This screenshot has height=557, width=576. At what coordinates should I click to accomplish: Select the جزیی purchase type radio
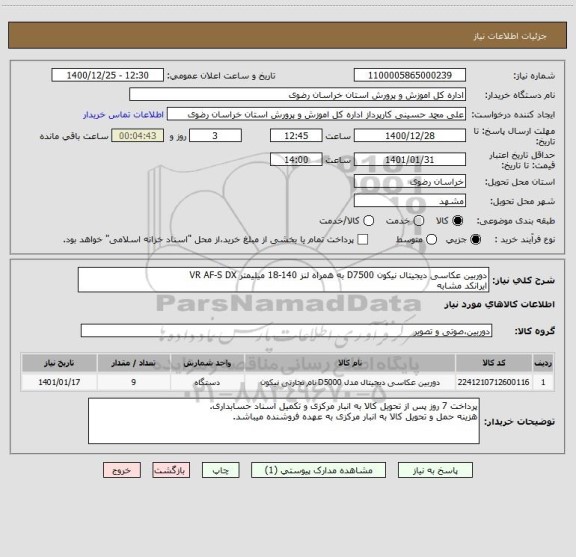click(x=476, y=240)
